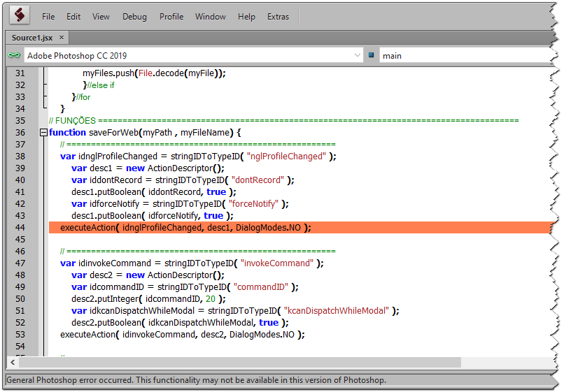Click File.decode on line 31
The image size is (566, 392).
(162, 73)
